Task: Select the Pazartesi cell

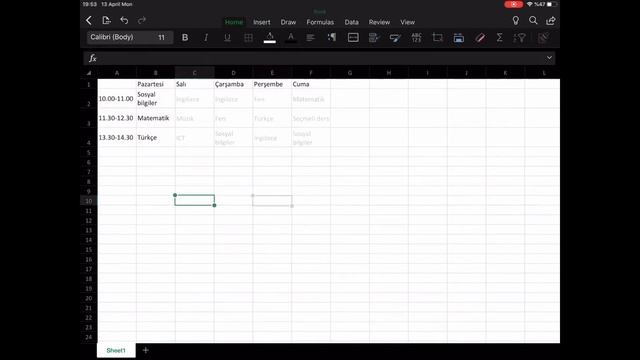Action: pyautogui.click(x=156, y=84)
